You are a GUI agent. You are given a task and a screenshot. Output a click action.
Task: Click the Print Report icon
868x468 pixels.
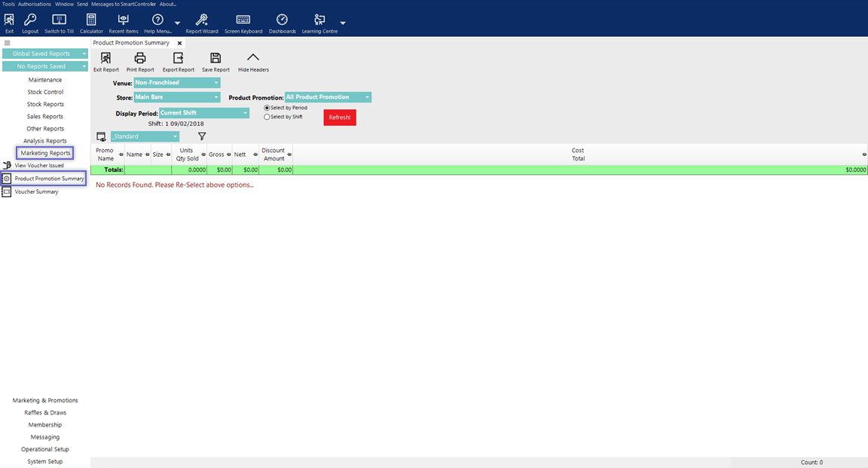(140, 59)
